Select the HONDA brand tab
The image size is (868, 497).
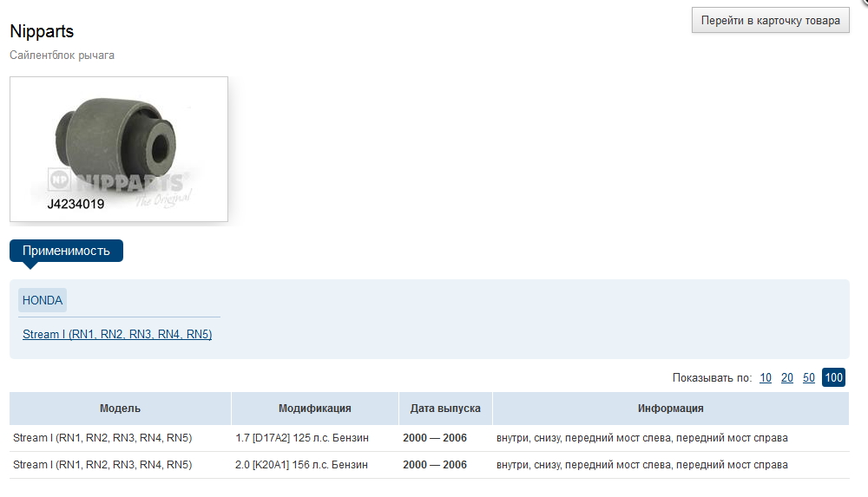(42, 300)
